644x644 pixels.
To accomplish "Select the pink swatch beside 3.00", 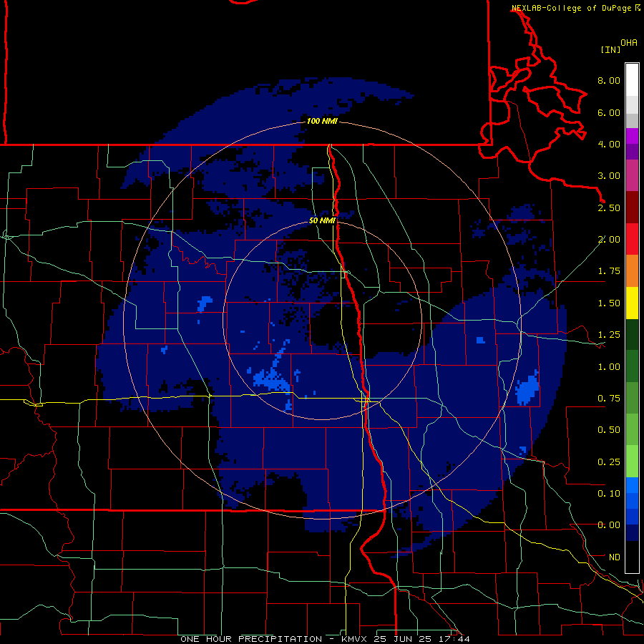I will tap(632, 175).
